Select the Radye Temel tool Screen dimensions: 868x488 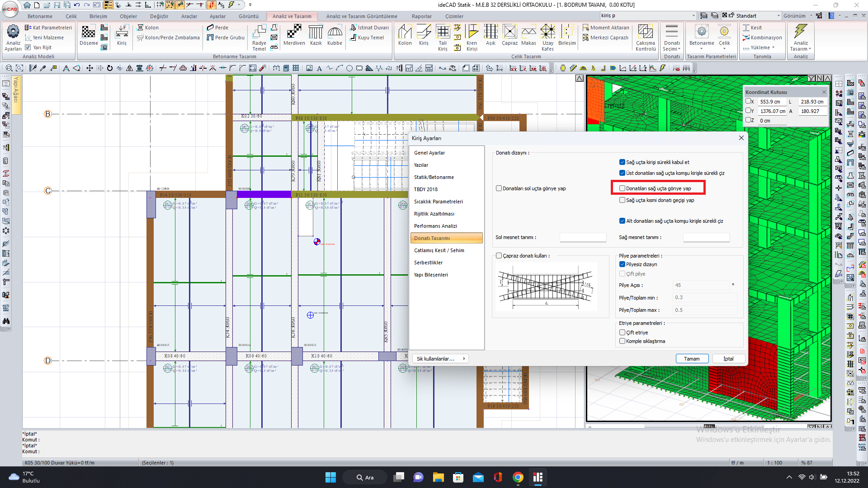[259, 38]
